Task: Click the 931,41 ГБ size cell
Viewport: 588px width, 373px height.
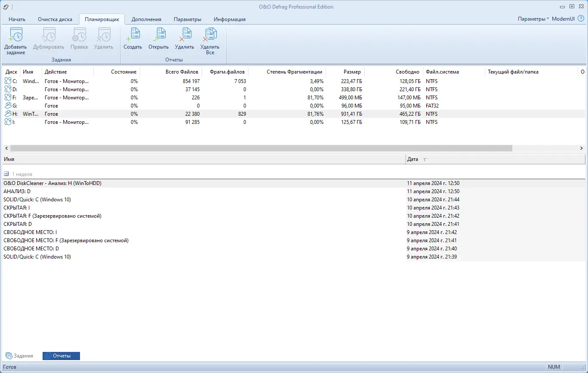Action: click(x=351, y=114)
